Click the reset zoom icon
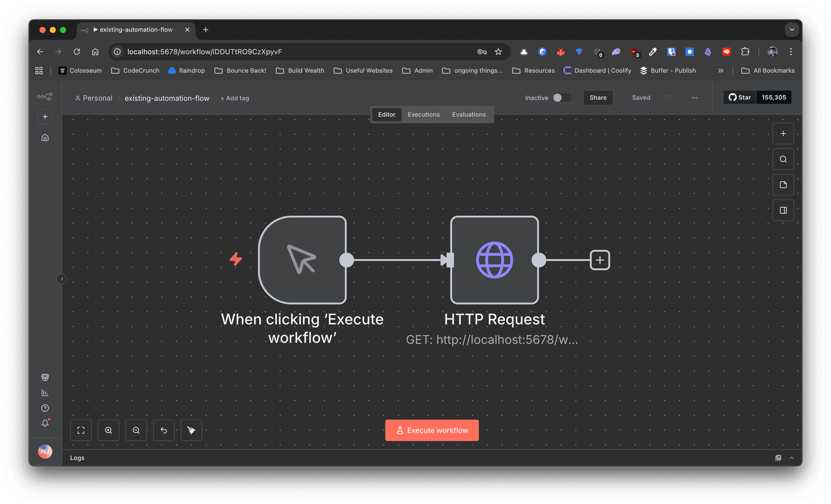The image size is (831, 504). tap(164, 430)
